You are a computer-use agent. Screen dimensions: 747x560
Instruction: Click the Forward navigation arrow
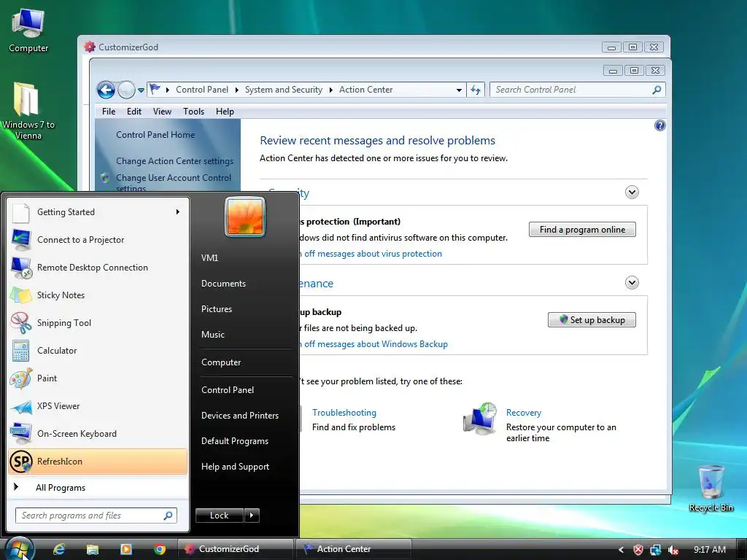[126, 90]
